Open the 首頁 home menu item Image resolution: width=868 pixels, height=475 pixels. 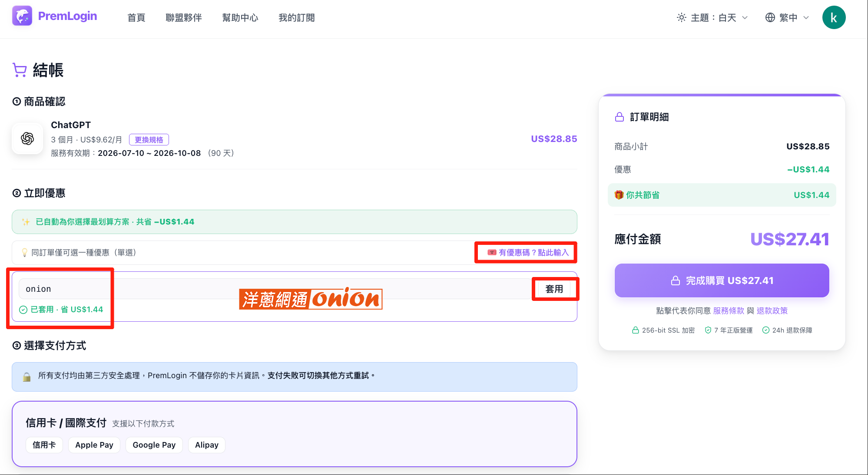point(136,18)
